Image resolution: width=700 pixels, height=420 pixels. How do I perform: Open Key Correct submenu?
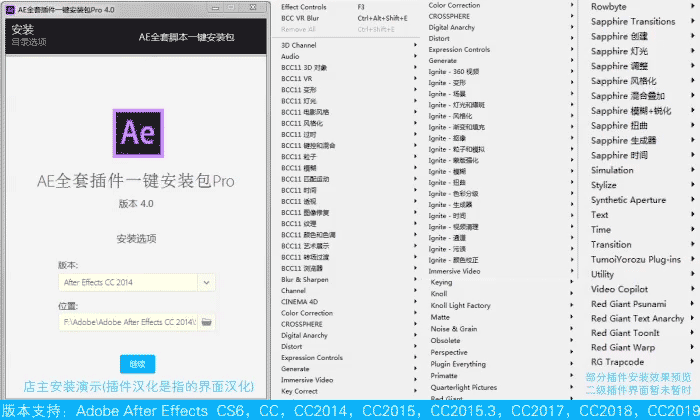click(299, 391)
